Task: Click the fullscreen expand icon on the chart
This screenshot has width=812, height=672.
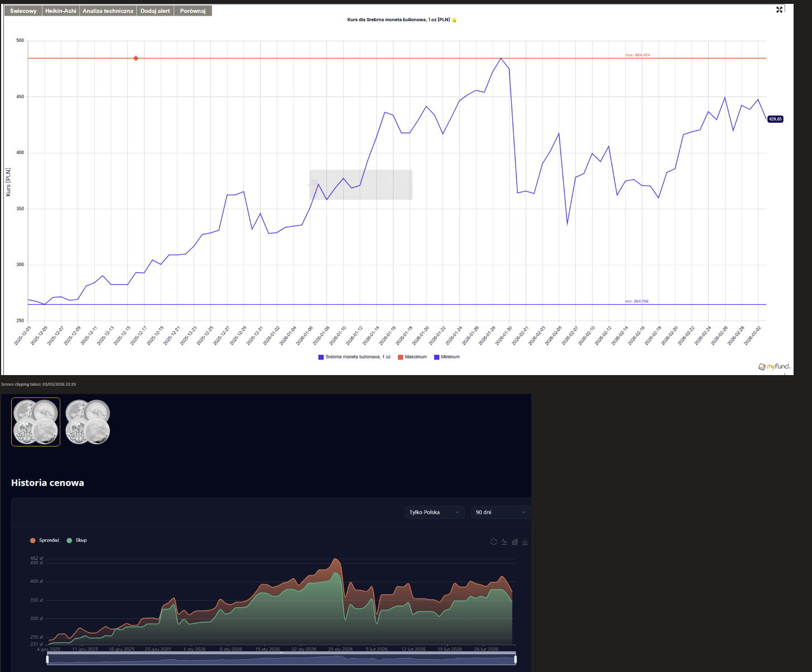Action: click(x=780, y=9)
